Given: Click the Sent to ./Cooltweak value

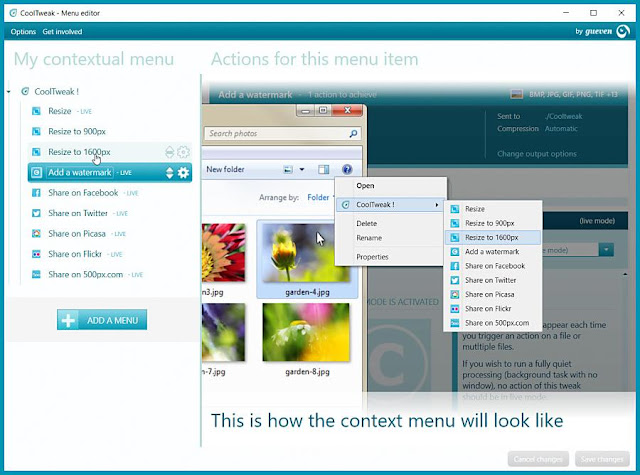Looking at the screenshot, I should [x=563, y=116].
